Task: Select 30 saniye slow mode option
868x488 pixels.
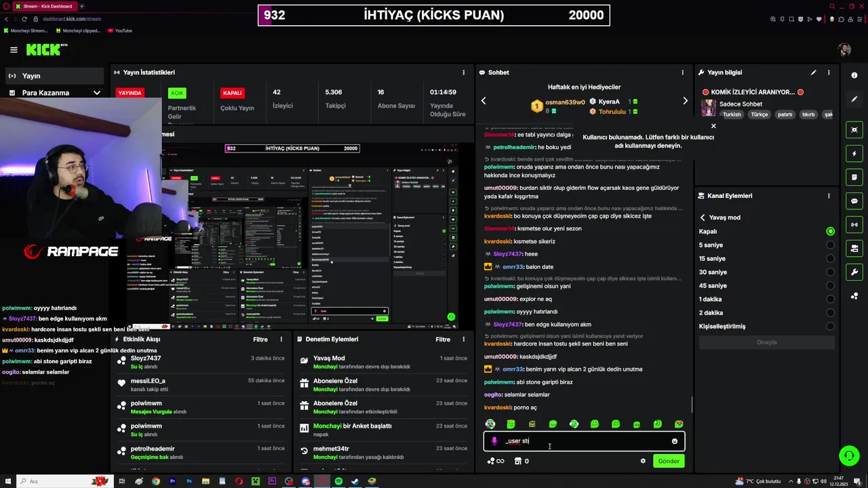Action: tap(766, 272)
